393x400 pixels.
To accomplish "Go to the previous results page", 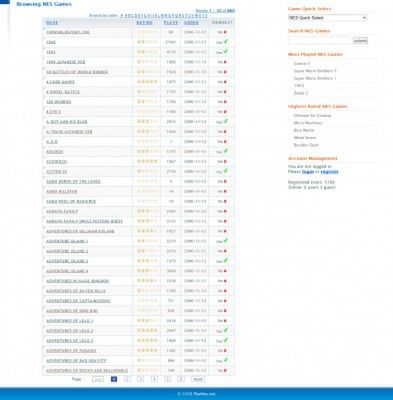I will [x=98, y=379].
